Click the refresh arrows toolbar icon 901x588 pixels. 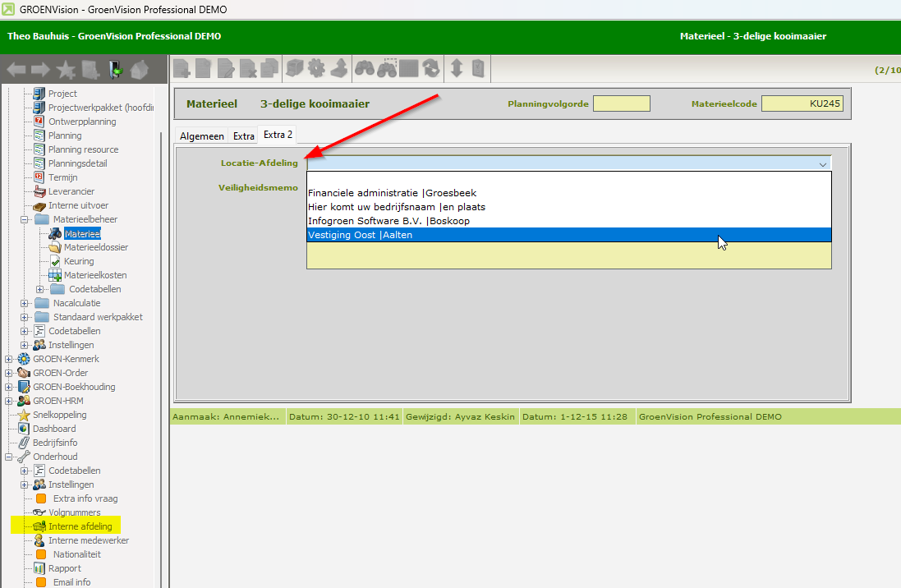point(431,69)
